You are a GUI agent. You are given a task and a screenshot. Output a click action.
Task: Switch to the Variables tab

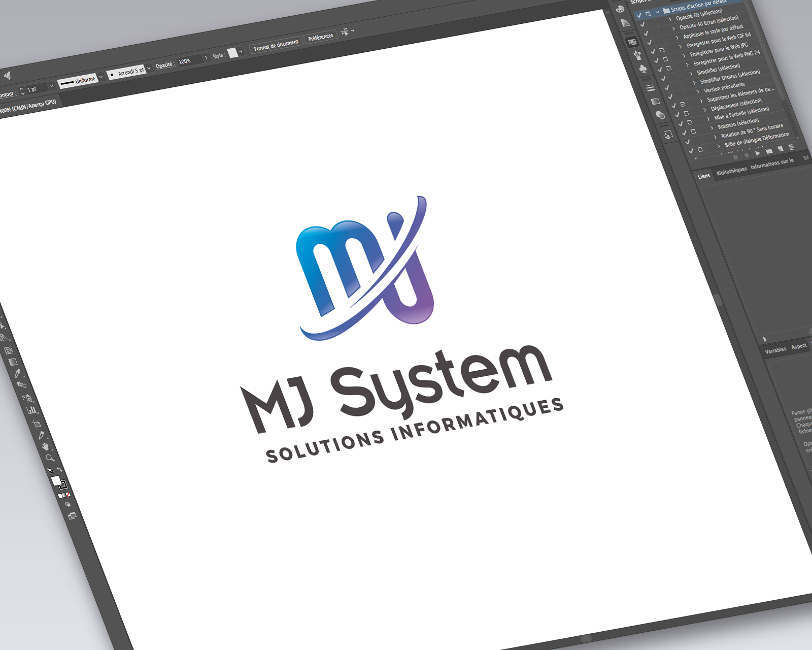775,350
